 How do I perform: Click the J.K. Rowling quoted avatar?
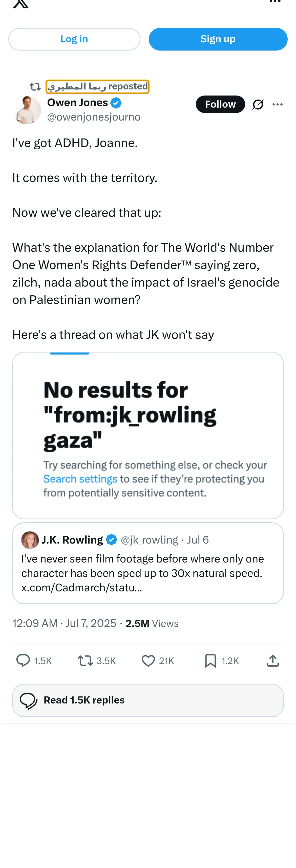pos(30,540)
